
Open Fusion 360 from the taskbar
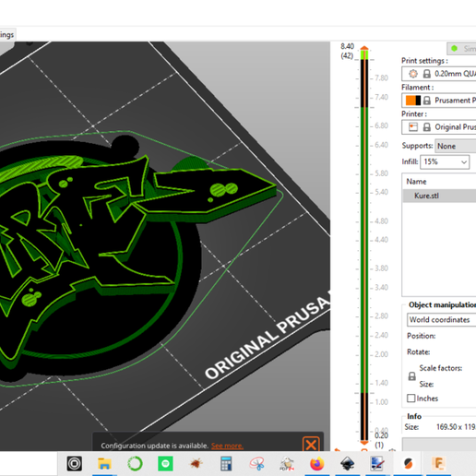pos(439,463)
